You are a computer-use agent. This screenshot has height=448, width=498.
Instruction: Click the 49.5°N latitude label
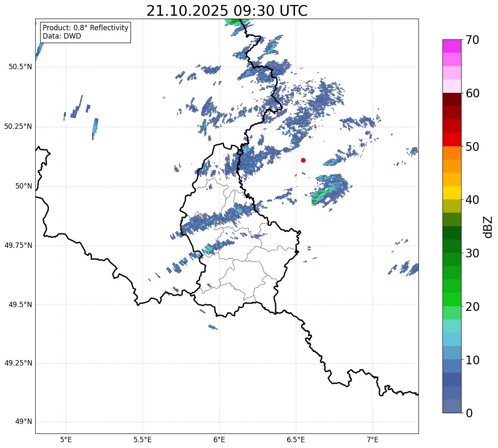pos(20,305)
